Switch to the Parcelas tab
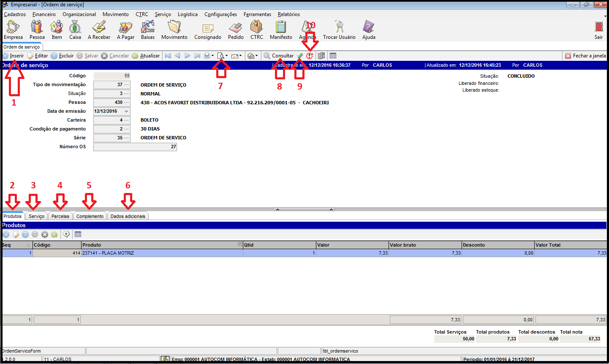 60,216
